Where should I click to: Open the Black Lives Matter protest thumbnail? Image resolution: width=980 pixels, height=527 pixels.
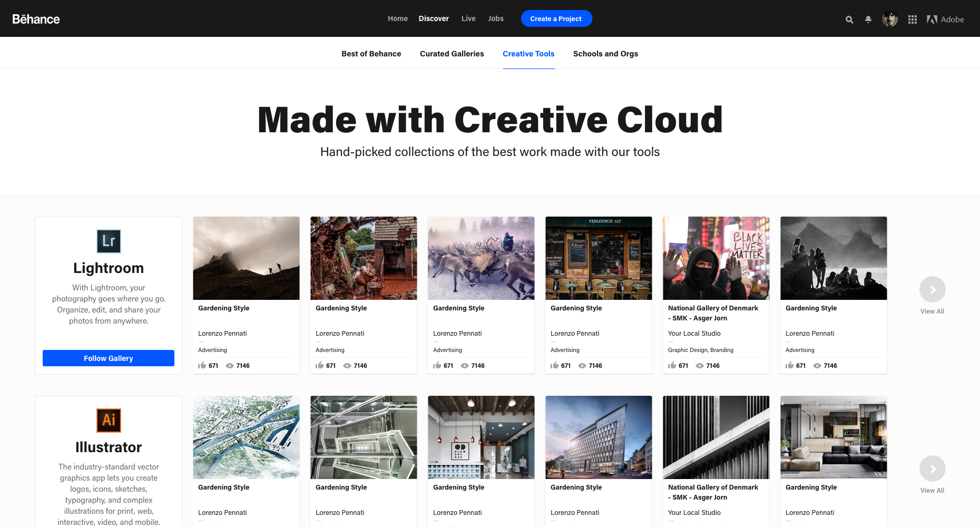(716, 258)
